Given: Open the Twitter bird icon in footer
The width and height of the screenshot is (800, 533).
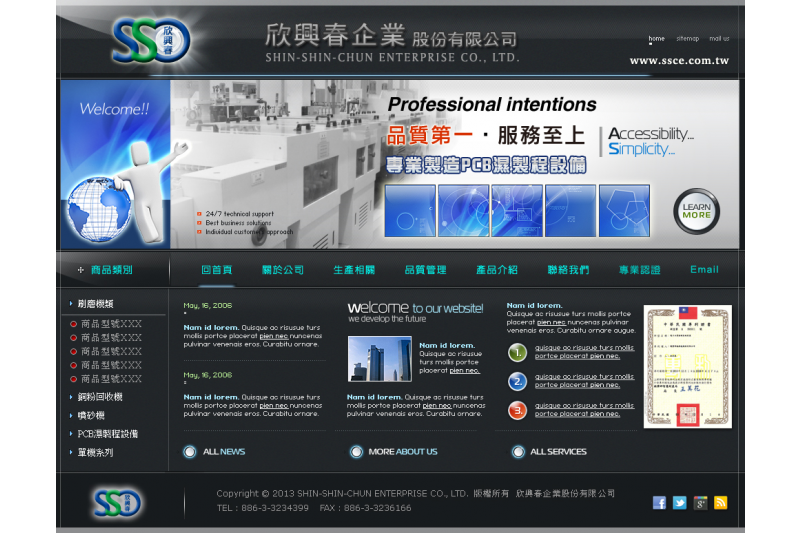Looking at the screenshot, I should [680, 503].
